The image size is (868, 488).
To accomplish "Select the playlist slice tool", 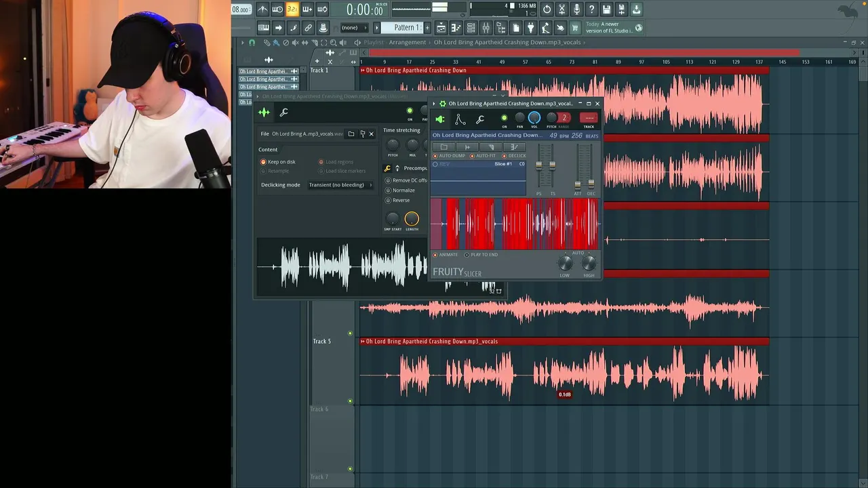I will pyautogui.click(x=314, y=42).
